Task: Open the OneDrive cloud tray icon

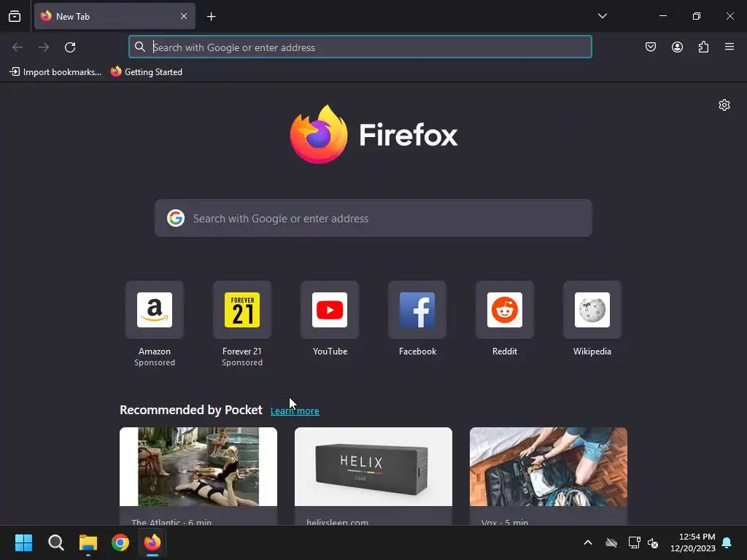Action: (x=611, y=542)
